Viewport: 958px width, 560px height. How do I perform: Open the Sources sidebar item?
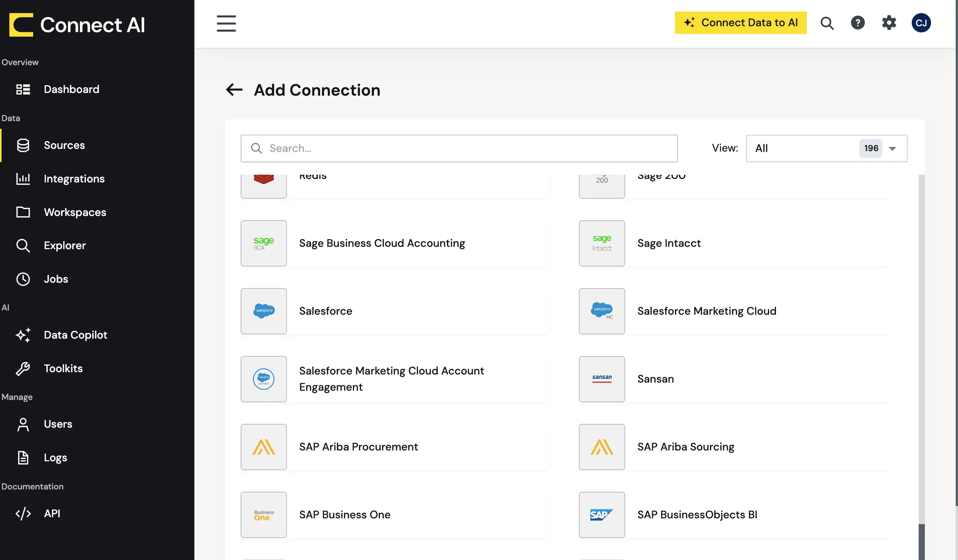64,145
